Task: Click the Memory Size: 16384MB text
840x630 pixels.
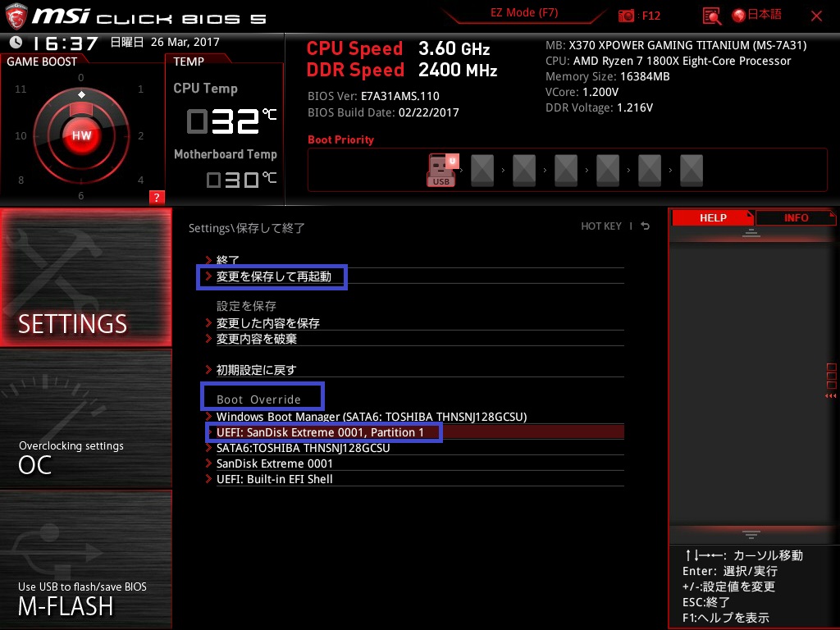Action: point(608,76)
